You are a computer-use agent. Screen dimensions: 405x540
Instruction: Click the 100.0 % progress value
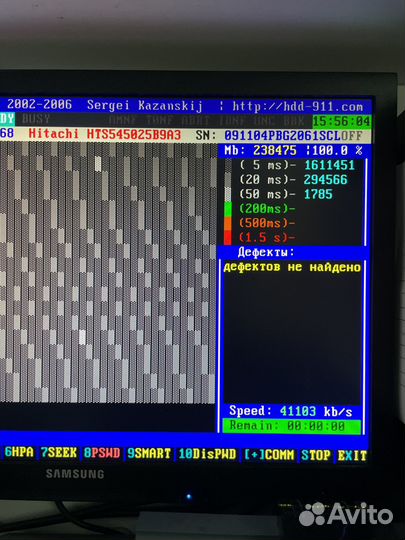337,150
